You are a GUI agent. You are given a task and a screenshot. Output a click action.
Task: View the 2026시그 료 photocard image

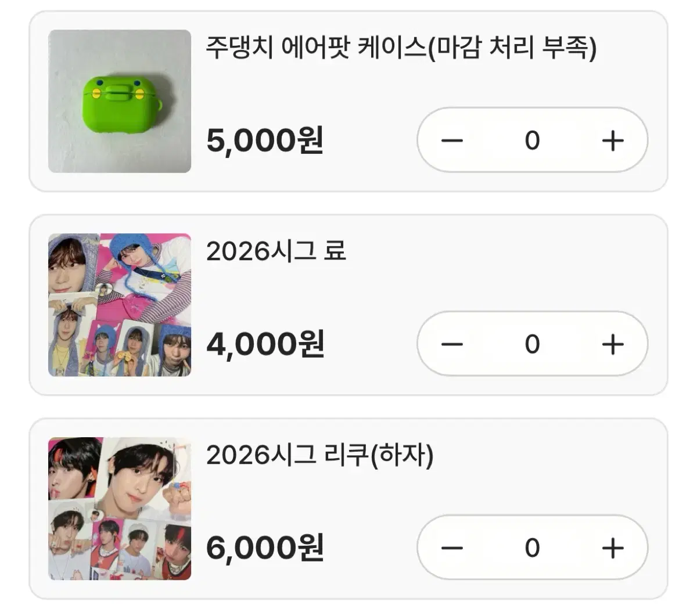(120, 305)
